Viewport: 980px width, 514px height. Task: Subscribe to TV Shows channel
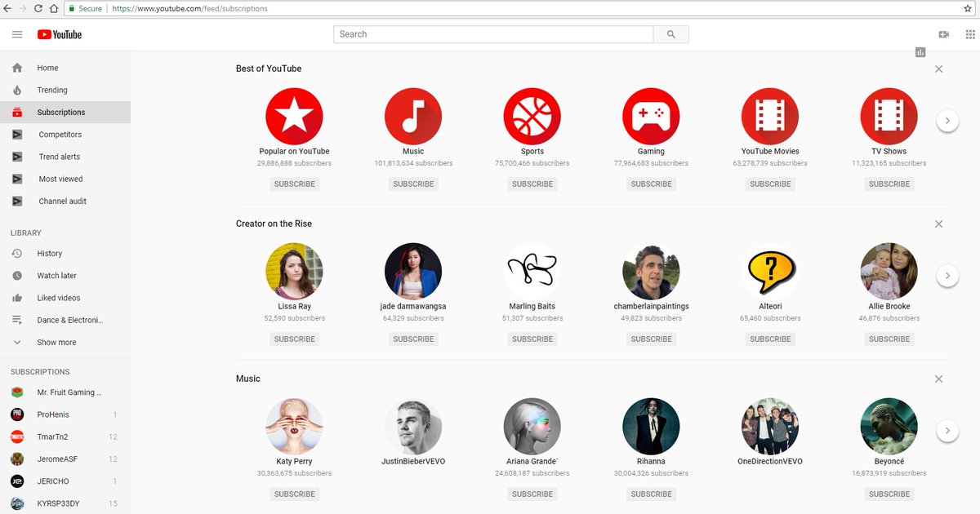889,184
